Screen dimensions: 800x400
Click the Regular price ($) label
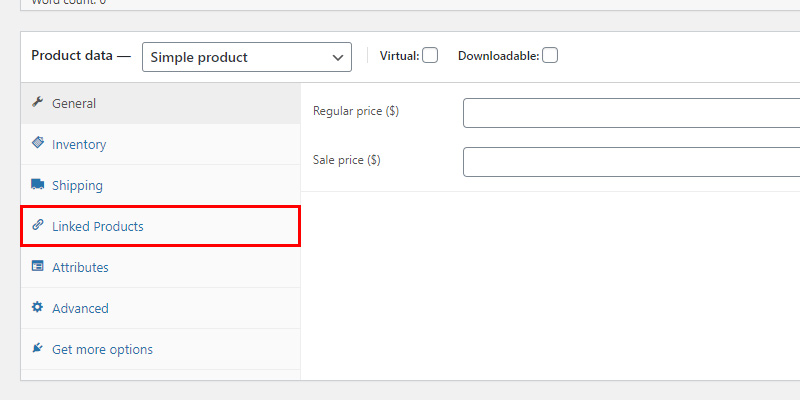(x=356, y=111)
